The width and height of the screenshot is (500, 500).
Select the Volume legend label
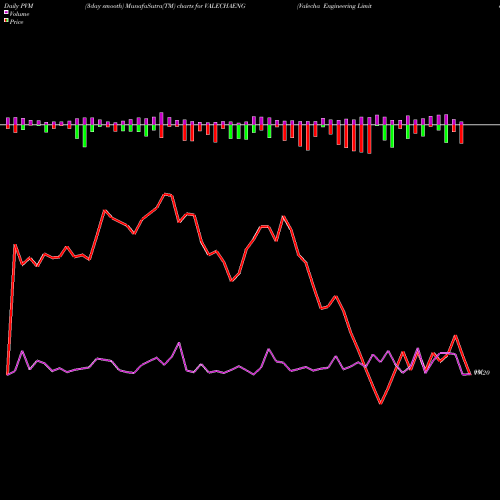19,14
